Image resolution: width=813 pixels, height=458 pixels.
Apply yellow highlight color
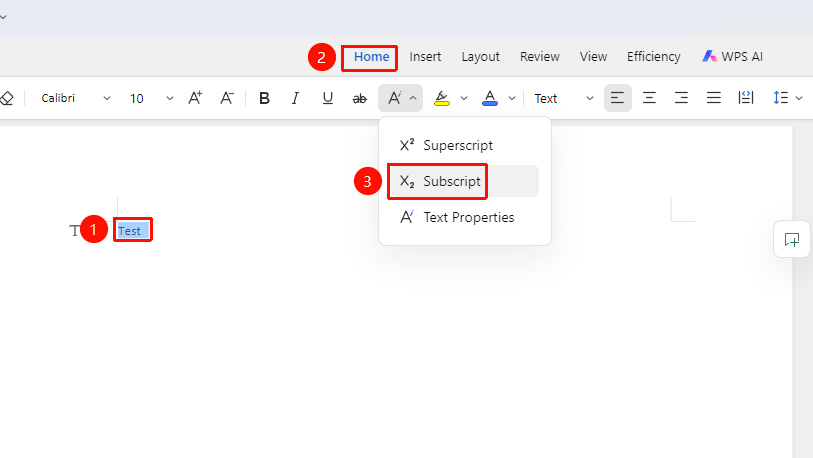tap(442, 98)
